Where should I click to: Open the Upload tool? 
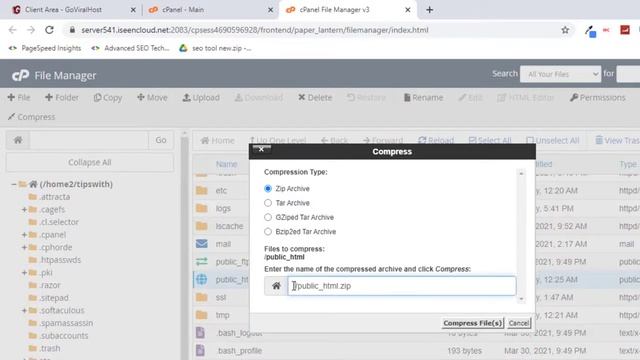(x=201, y=98)
